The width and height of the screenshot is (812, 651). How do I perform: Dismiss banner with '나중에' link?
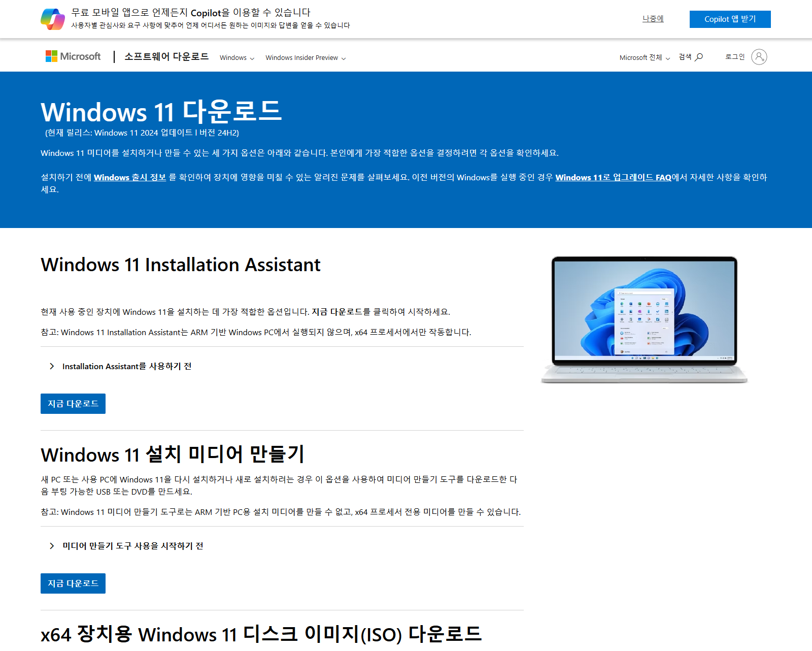653,19
